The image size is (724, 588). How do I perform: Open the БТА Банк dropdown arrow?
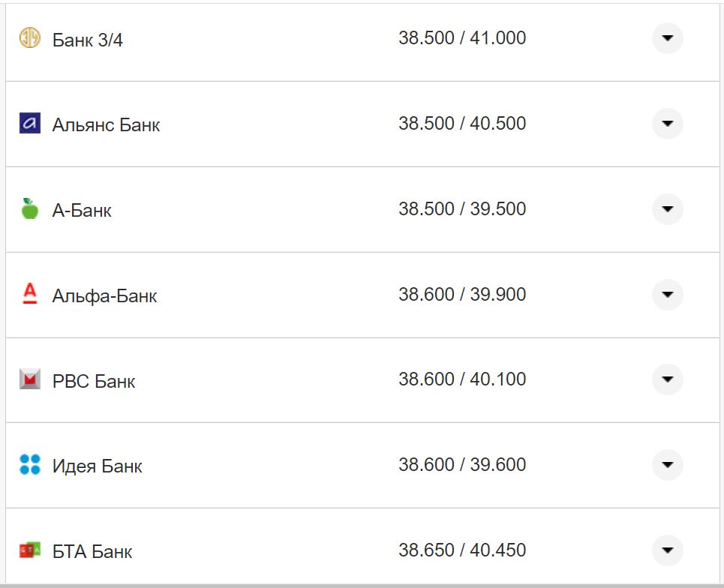point(667,550)
